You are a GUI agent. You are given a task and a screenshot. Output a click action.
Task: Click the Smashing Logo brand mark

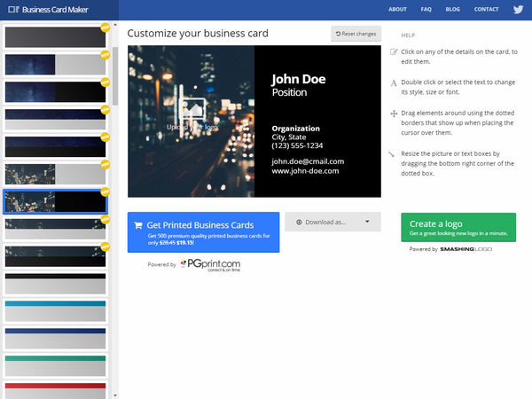(x=465, y=249)
